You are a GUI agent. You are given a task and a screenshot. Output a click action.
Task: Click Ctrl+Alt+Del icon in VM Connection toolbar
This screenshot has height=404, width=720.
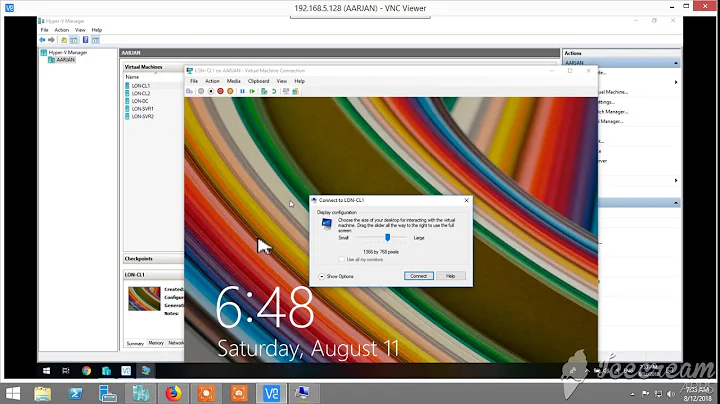[x=189, y=91]
